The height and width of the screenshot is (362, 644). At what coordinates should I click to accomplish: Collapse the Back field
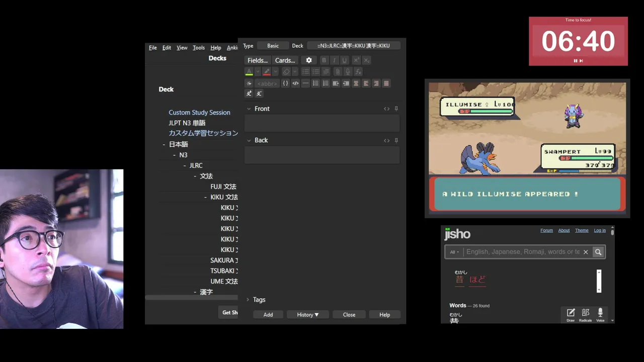pyautogui.click(x=249, y=140)
